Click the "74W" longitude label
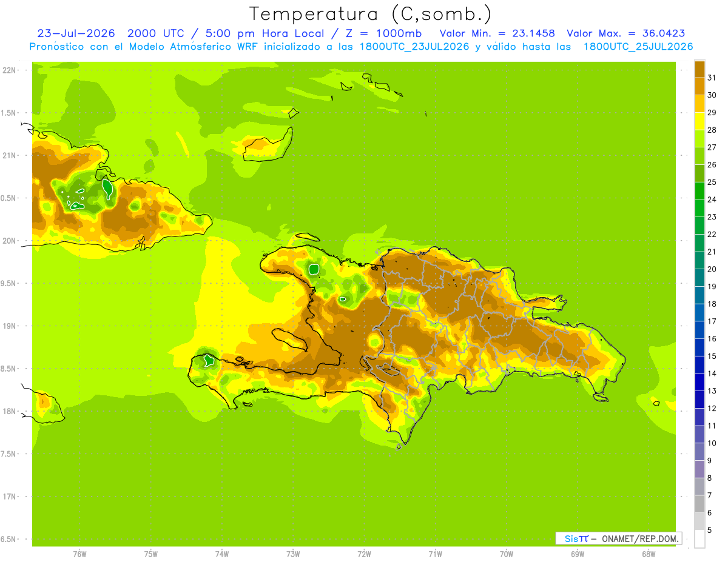 point(222,554)
